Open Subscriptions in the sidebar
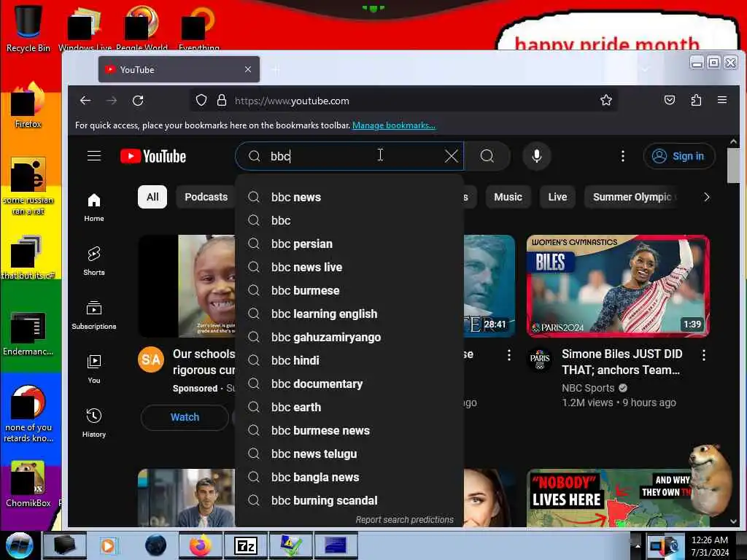This screenshot has height=560, width=747. tap(94, 315)
